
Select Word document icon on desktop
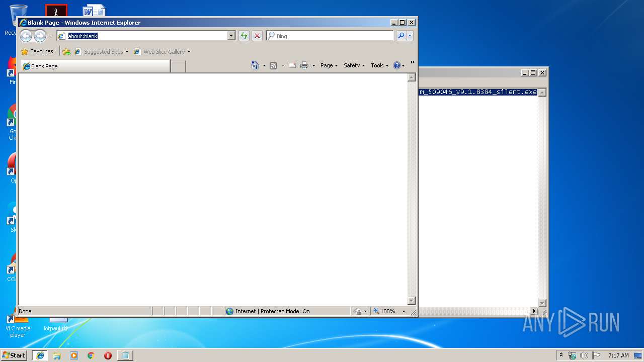[x=94, y=11]
